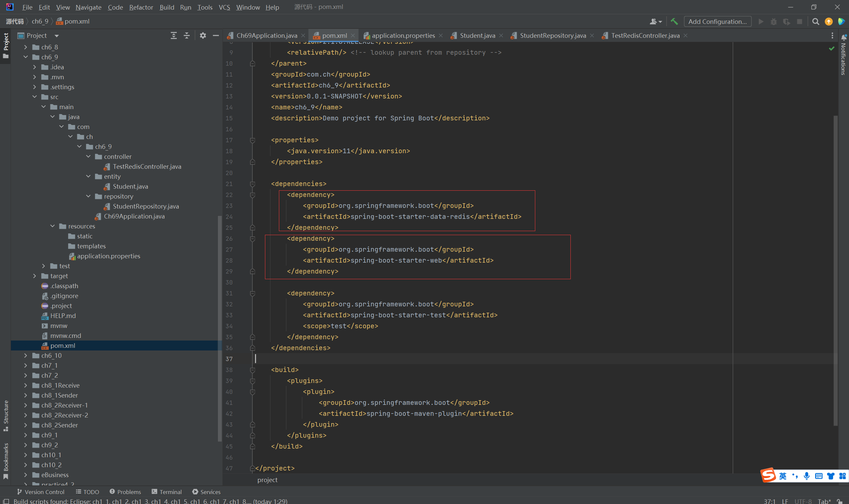
Task: Click Expand All icon in Project panel
Action: tap(173, 36)
